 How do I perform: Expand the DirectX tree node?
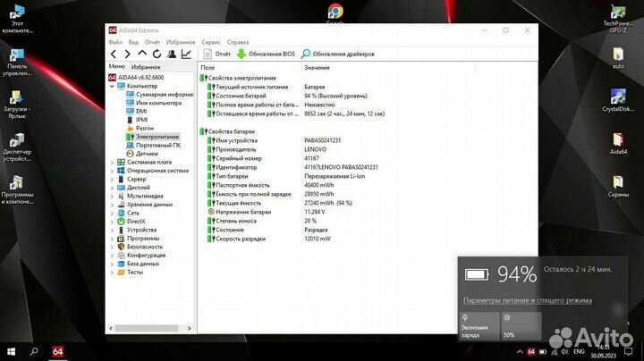[112, 222]
